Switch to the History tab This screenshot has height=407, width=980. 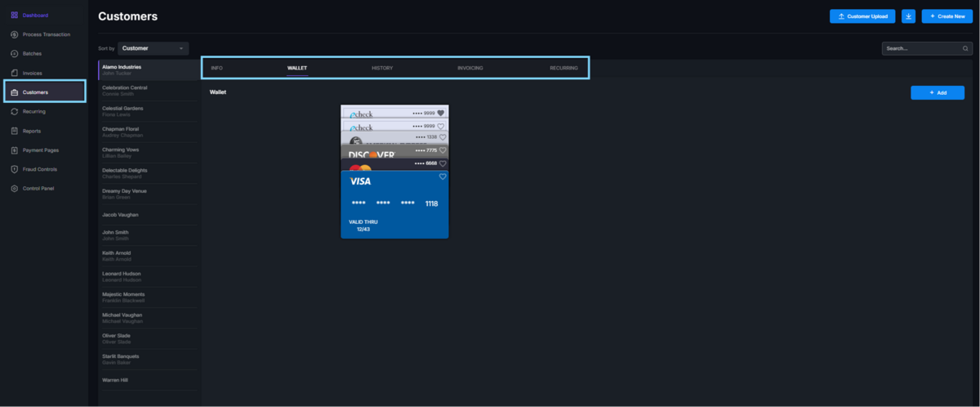[x=382, y=68]
